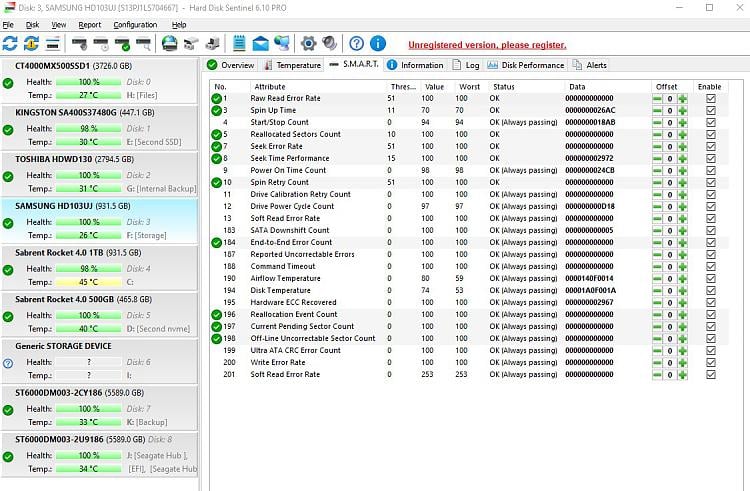Click the short self-test disk icon
This screenshot has width=750, height=491.
coord(79,44)
